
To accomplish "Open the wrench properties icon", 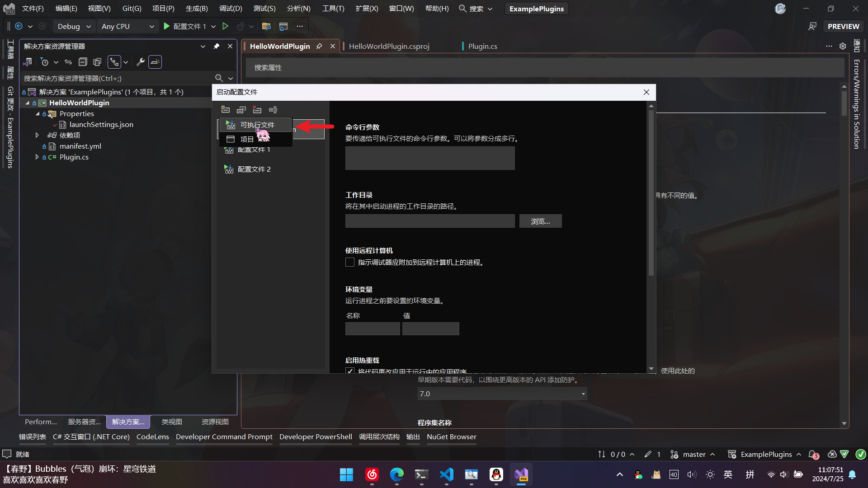I will tap(141, 62).
